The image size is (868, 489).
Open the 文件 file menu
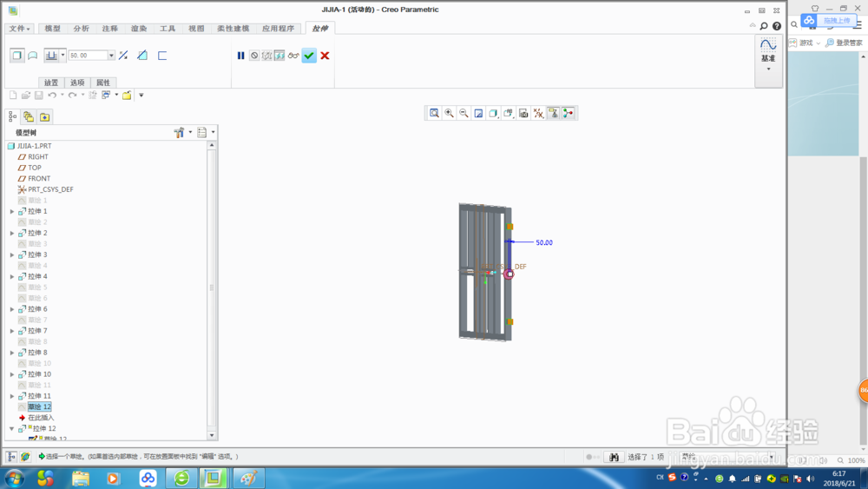pyautogui.click(x=19, y=29)
